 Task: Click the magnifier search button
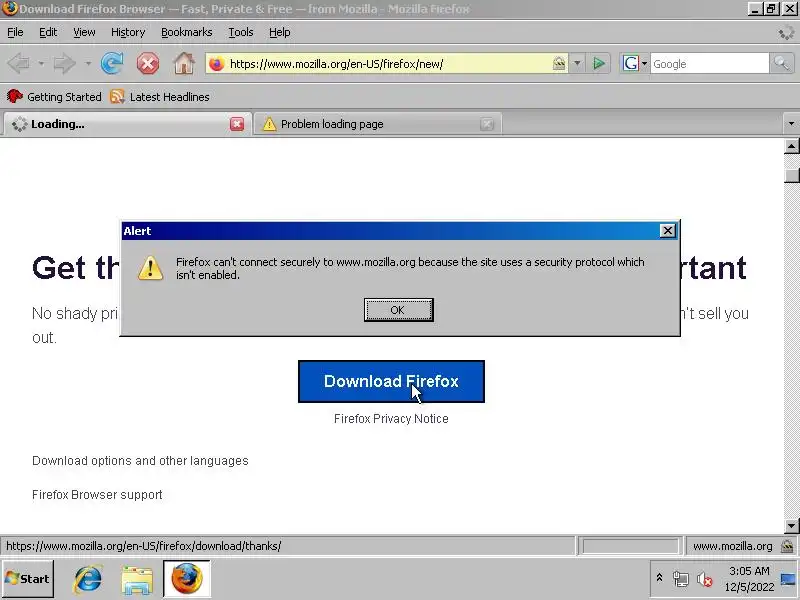tap(782, 64)
